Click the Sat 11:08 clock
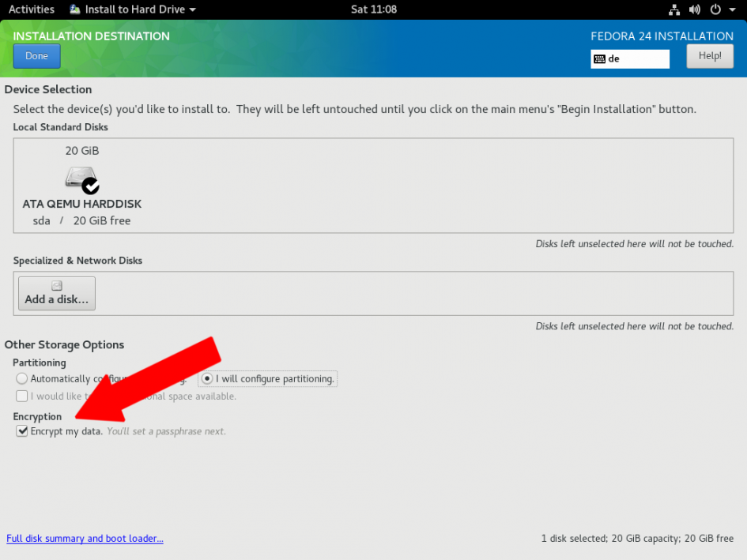The image size is (747, 560). coord(373,9)
